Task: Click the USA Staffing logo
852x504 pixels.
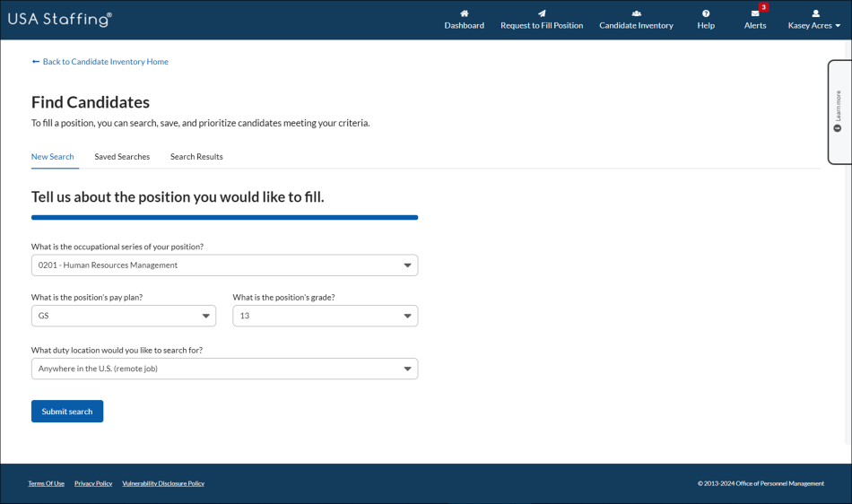Action: tap(60, 19)
